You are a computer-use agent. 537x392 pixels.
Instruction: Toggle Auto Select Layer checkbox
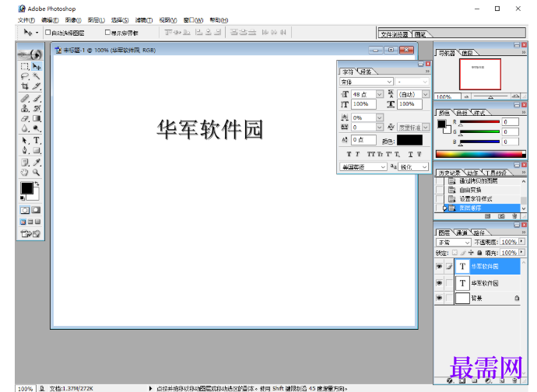[48, 32]
